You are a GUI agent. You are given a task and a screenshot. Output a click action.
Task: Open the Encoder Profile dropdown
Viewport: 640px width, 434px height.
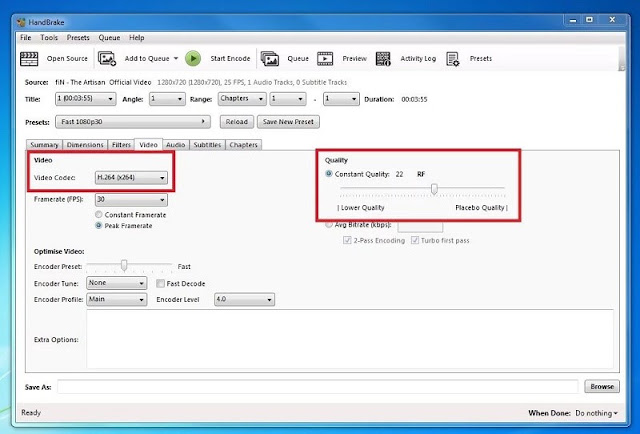(x=116, y=299)
